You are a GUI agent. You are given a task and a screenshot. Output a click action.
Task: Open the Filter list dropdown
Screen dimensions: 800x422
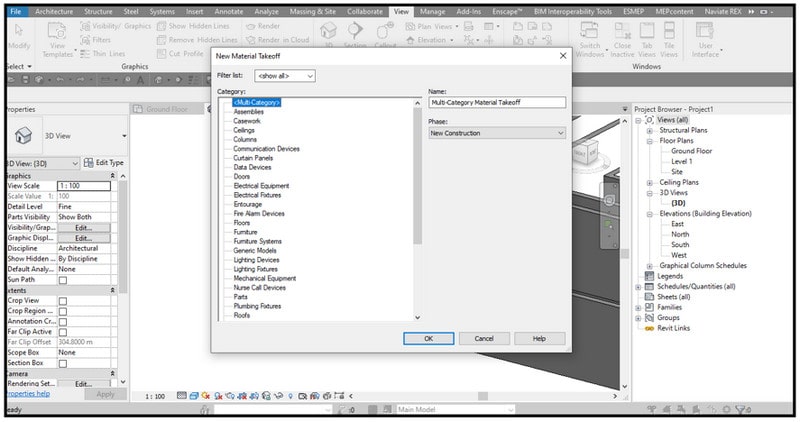[x=285, y=76]
